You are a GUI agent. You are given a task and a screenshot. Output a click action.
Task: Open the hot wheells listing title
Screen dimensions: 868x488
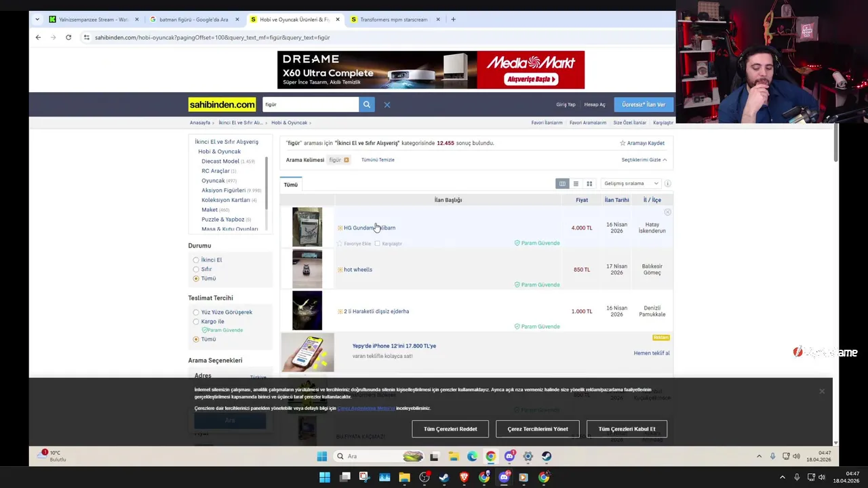pos(358,270)
